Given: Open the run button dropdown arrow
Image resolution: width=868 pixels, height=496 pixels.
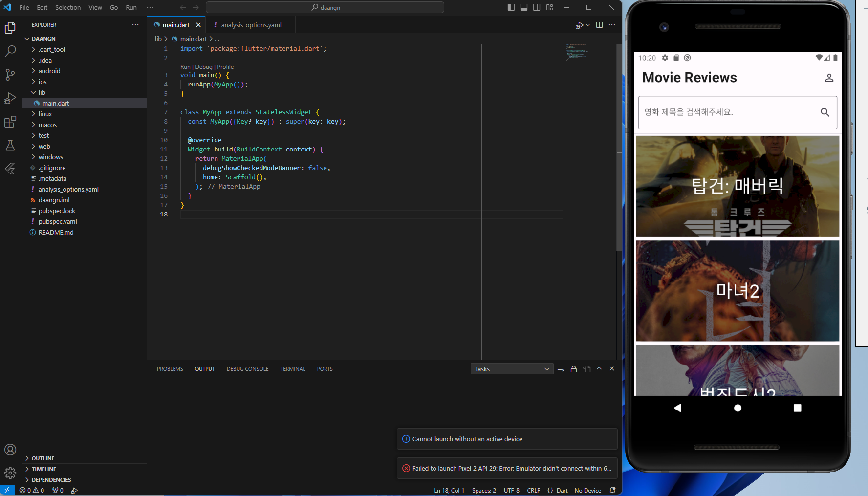Looking at the screenshot, I should click(x=588, y=25).
